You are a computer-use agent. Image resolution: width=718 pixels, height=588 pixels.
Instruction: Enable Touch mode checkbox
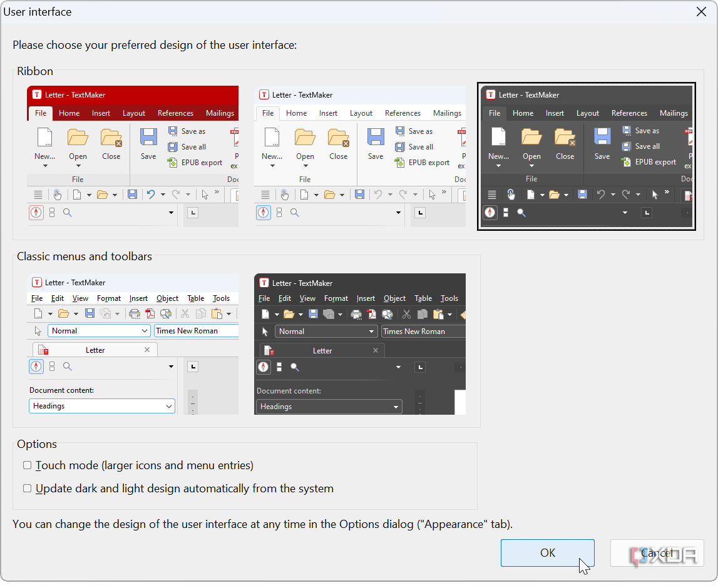tap(28, 465)
